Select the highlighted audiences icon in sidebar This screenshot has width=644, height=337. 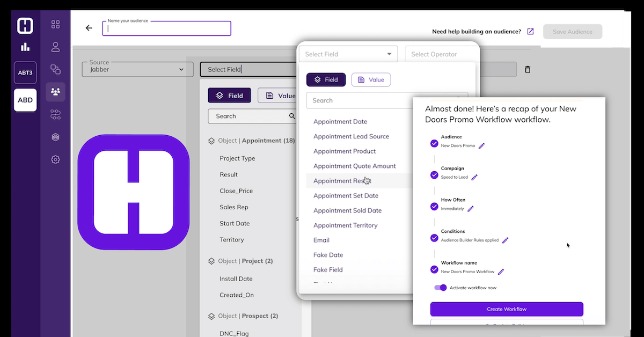coord(55,92)
